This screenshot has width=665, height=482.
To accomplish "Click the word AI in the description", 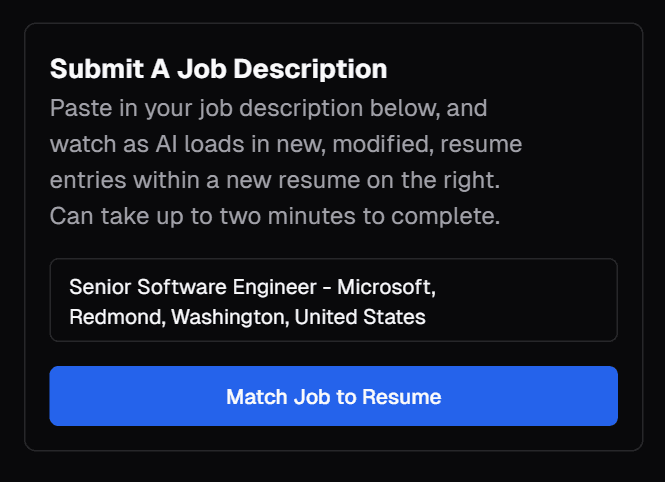I will coord(166,144).
